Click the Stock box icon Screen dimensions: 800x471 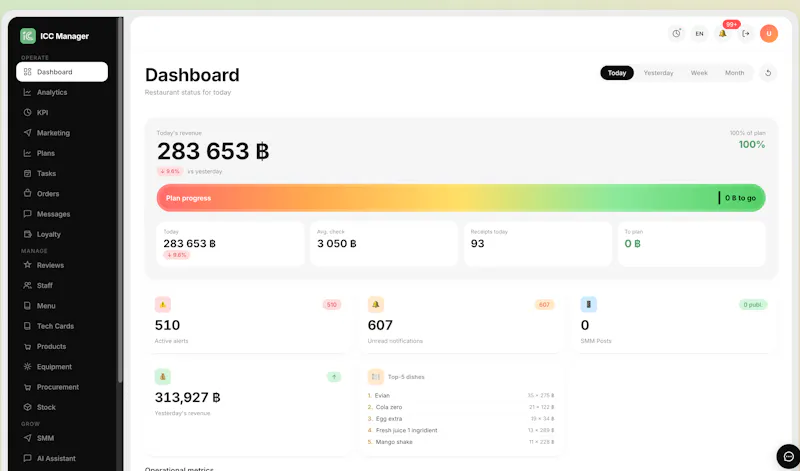point(28,407)
